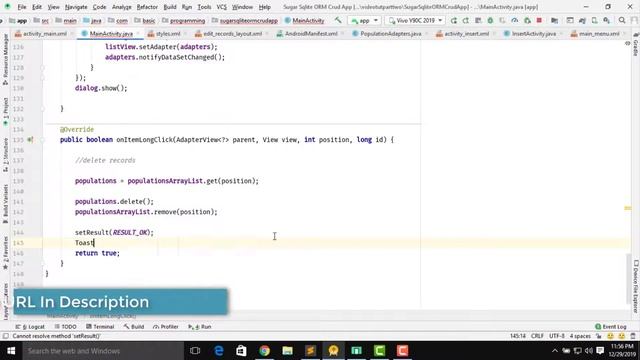The height and width of the screenshot is (360, 640).
Task: Open Windows Start menu
Action: (11, 351)
